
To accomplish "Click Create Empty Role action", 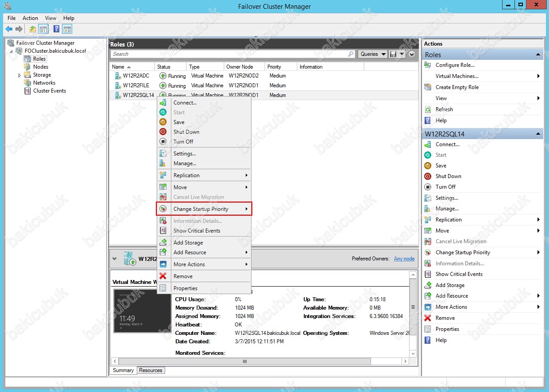I will pos(457,87).
